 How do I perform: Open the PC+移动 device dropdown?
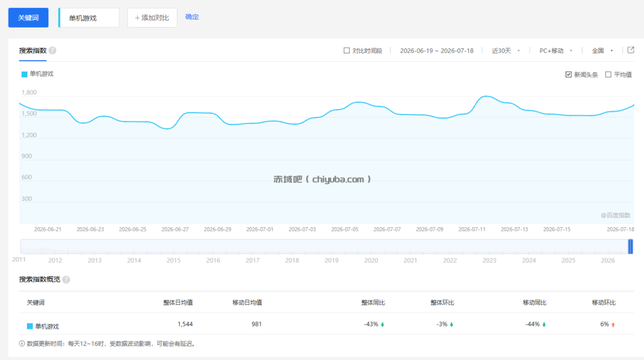point(556,51)
